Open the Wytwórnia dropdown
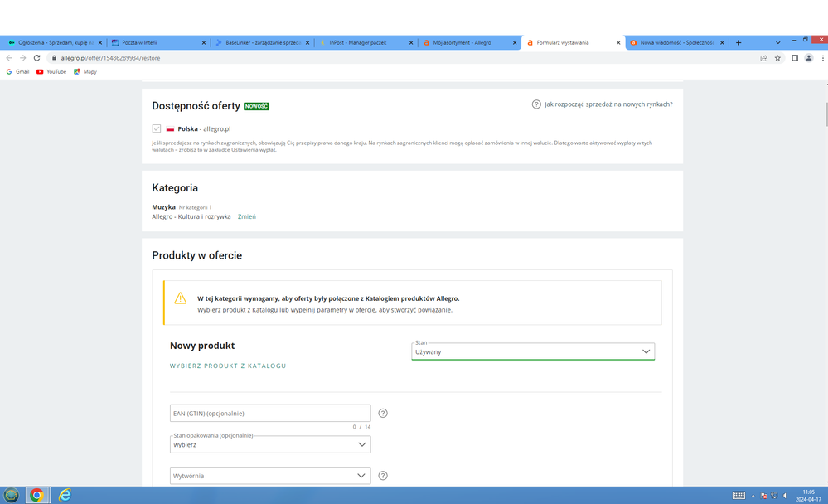 pyautogui.click(x=270, y=476)
